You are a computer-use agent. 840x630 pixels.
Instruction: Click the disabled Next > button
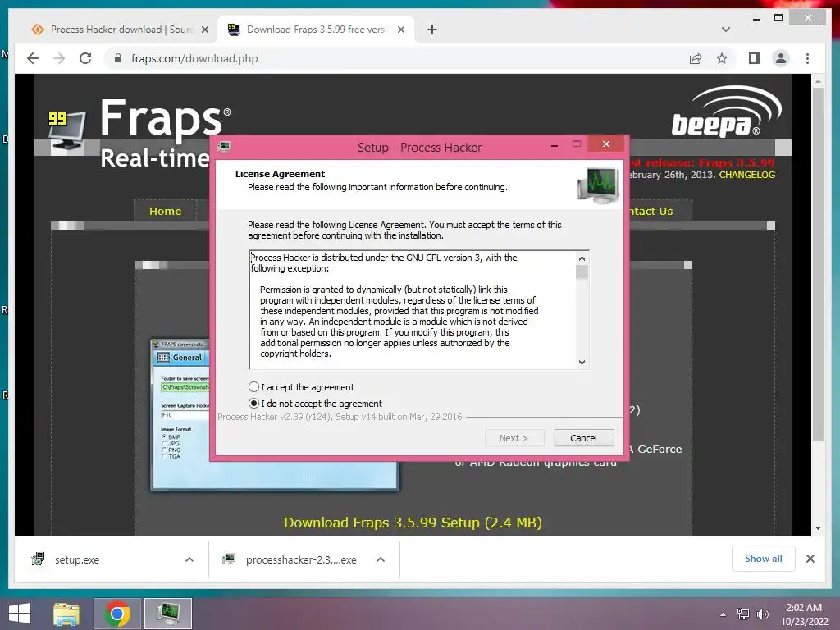coord(514,438)
